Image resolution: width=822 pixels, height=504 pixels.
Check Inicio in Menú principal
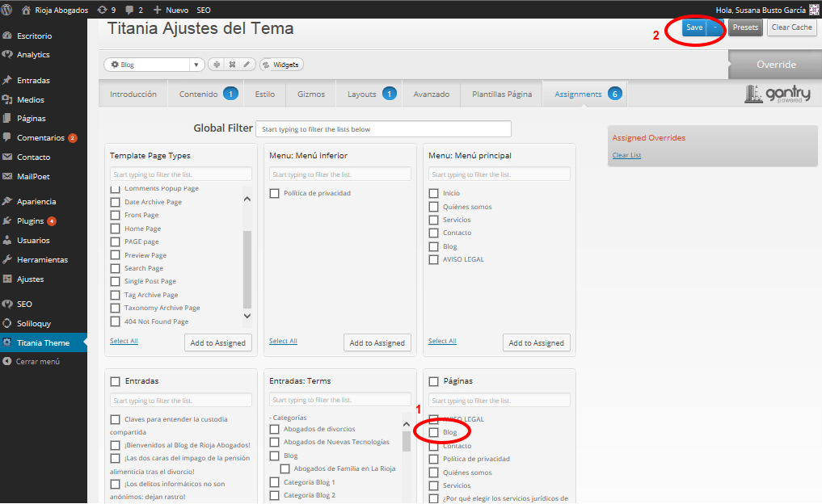(433, 193)
